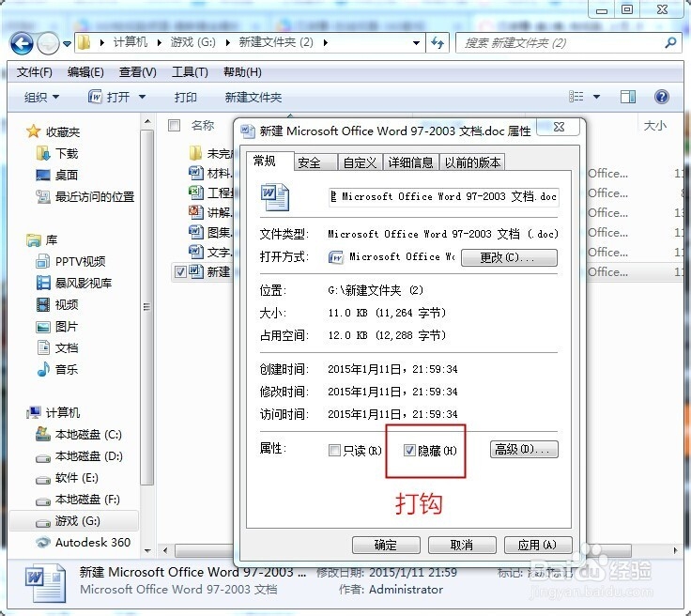Screen dimensions: 691x616
Task: Click the change view icon
Action: 576,97
